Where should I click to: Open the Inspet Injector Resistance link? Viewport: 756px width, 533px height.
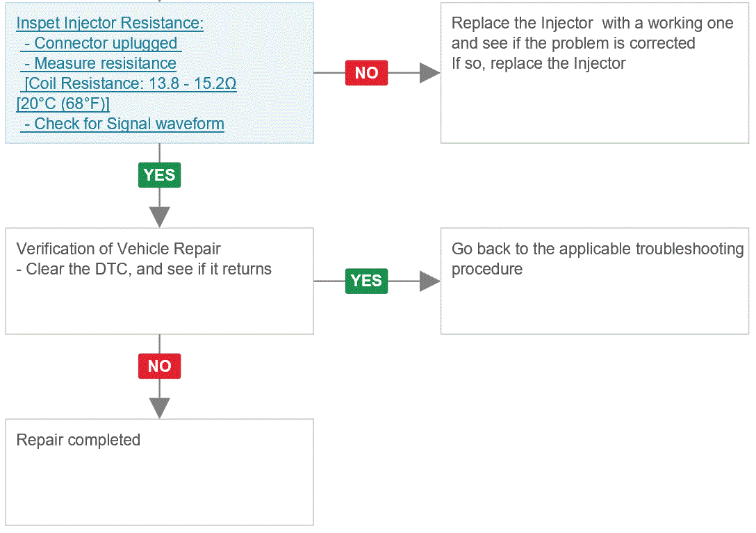click(110, 23)
